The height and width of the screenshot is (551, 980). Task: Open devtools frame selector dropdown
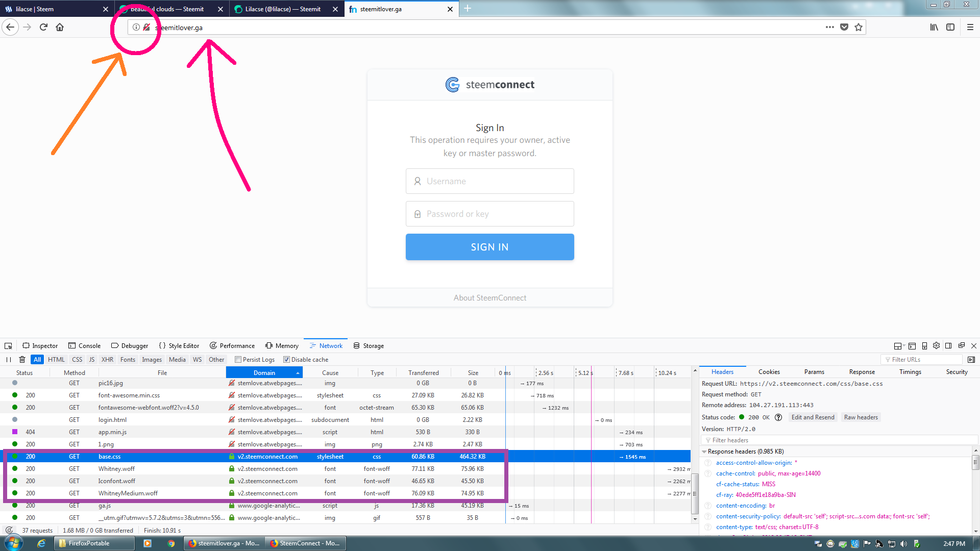coord(898,346)
